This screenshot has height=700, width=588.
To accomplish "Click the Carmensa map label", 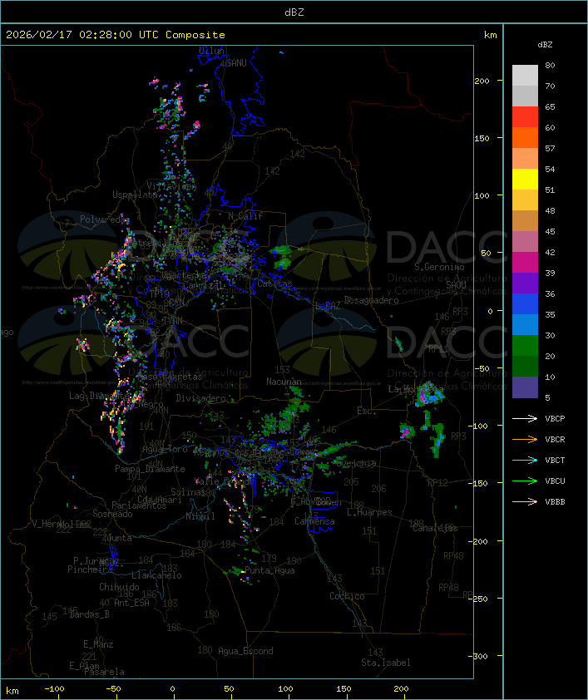I will (x=314, y=521).
